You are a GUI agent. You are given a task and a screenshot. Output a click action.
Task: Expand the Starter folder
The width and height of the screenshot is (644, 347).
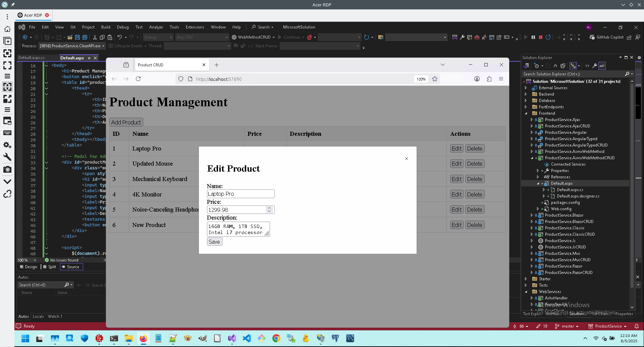[526, 279]
